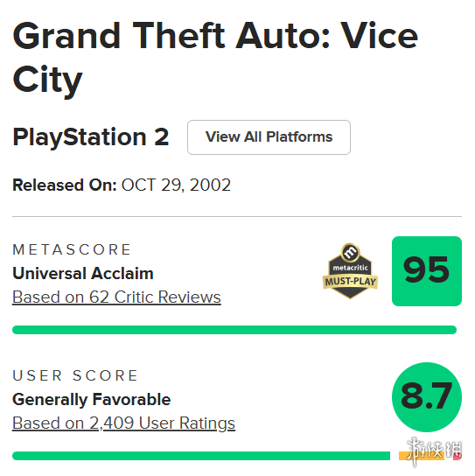Image resolution: width=475 pixels, height=476 pixels.
Task: Open Based on 2,409 User Ratings link
Action: [123, 423]
